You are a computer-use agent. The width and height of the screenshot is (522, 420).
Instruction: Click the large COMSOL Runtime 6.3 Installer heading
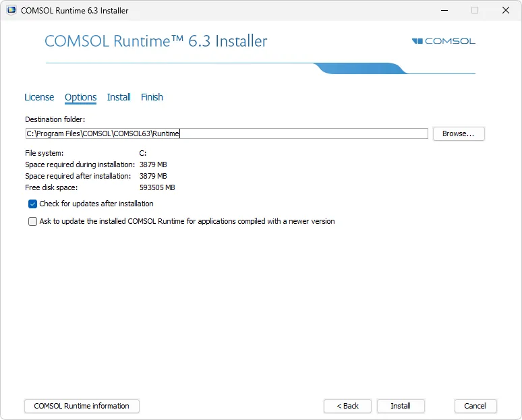156,41
